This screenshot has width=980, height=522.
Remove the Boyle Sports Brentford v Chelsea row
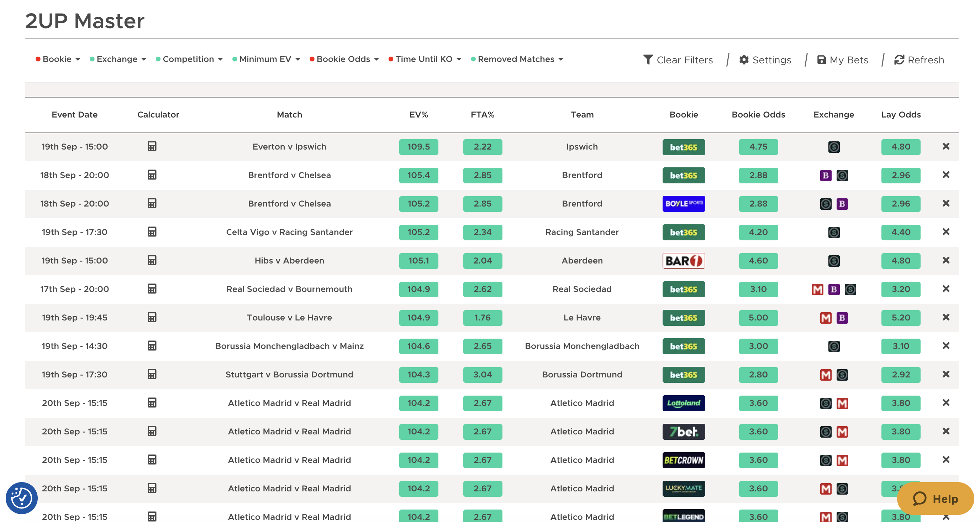click(x=946, y=203)
